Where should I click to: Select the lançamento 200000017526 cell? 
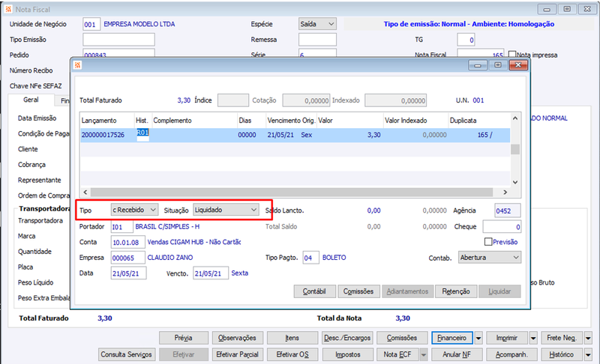pos(107,135)
